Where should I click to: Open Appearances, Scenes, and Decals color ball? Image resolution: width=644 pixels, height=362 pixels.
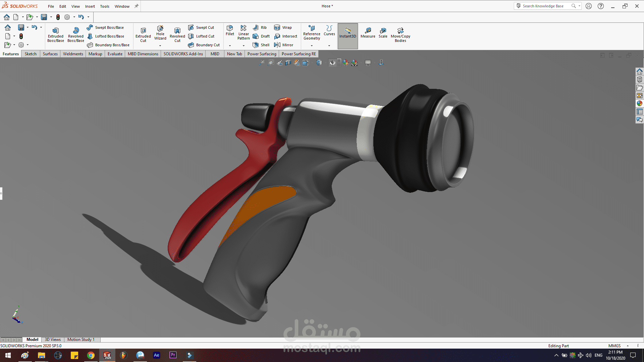click(640, 104)
